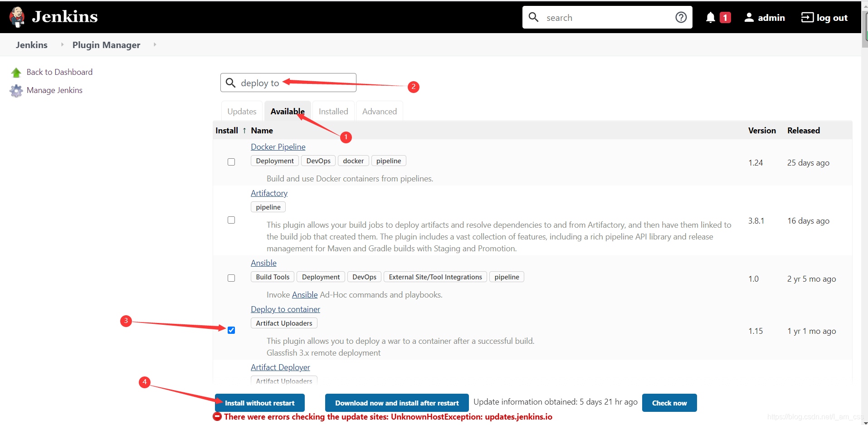
Task: Sort by the Version column header
Action: [x=762, y=131]
